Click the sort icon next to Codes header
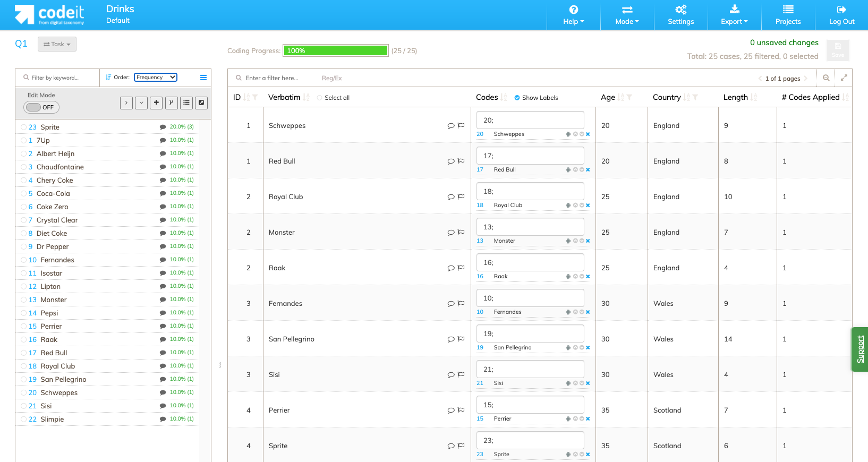Screen dimensions: 868x462 504,97
